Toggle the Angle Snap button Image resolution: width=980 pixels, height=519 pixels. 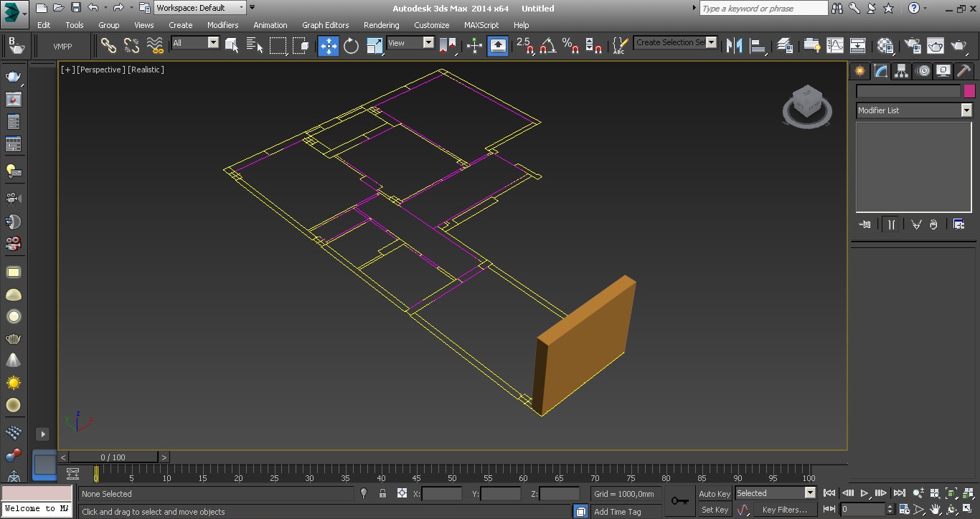click(547, 46)
